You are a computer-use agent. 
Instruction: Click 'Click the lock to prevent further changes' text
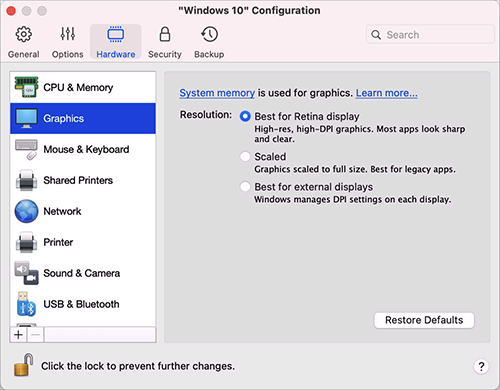tap(138, 366)
